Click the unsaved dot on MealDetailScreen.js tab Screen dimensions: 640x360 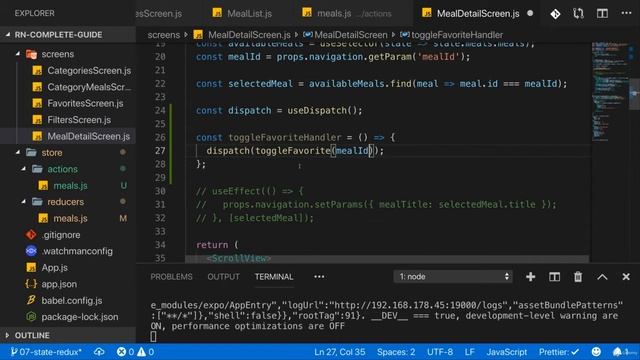point(530,13)
